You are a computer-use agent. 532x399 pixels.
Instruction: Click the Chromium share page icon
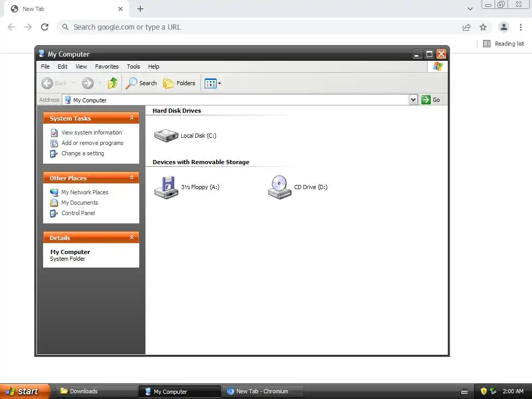pyautogui.click(x=467, y=27)
